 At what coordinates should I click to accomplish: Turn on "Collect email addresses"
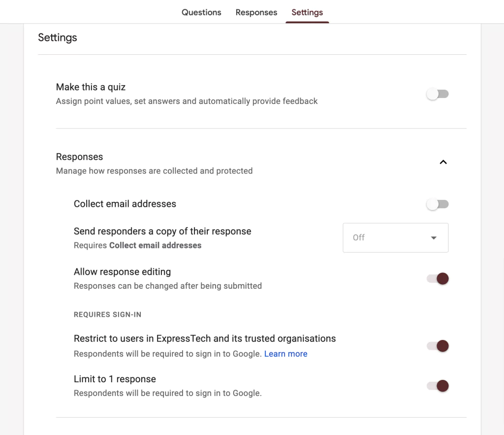point(438,204)
